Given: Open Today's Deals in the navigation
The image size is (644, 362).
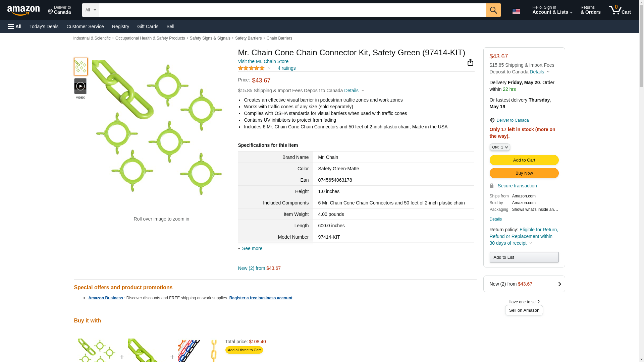Looking at the screenshot, I should 44,26.
